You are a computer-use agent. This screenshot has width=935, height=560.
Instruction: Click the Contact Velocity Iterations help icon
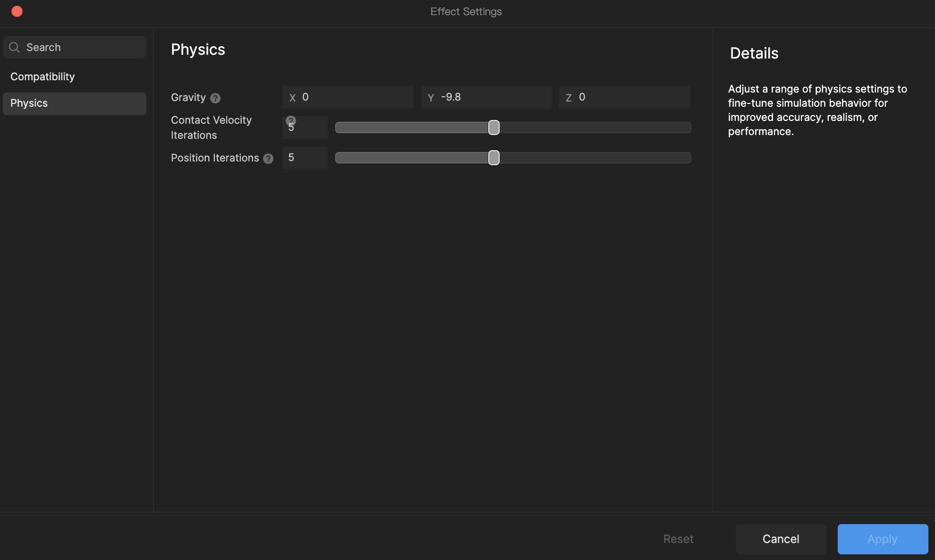[x=291, y=121]
